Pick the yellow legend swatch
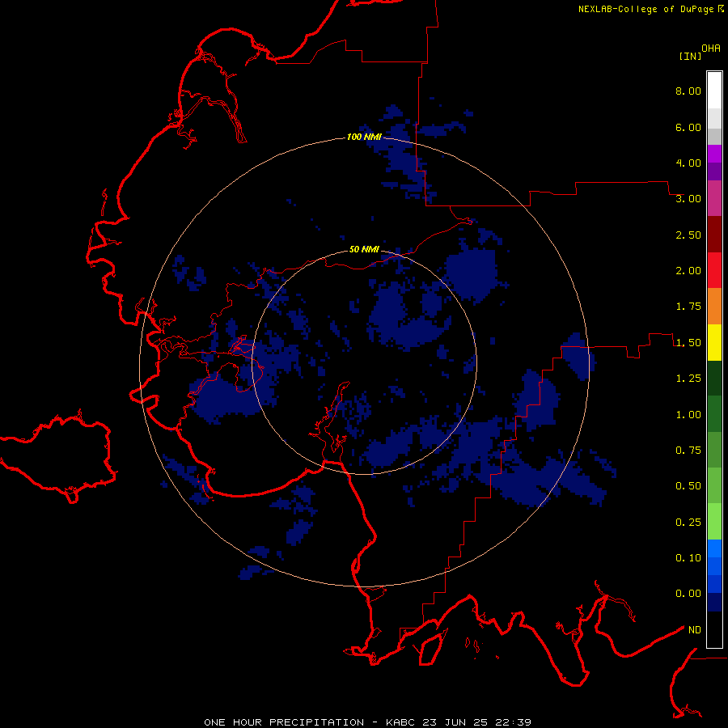Screen dimensions: 728x728 pos(714,342)
